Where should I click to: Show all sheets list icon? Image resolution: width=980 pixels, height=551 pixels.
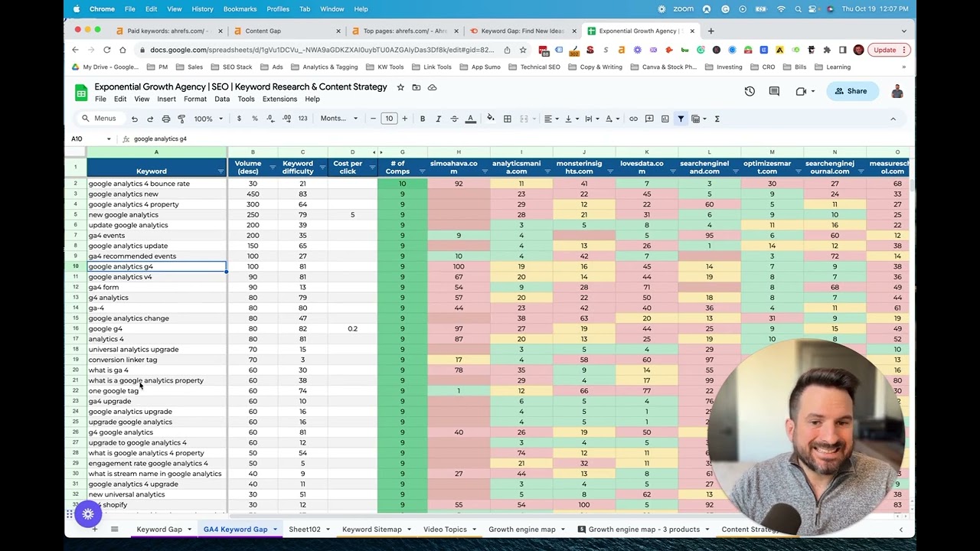coord(114,529)
